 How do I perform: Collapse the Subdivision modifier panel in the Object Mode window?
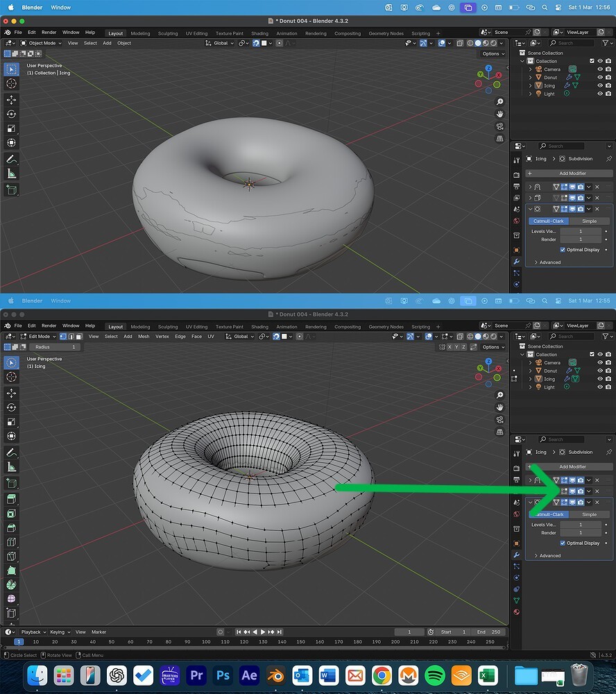[x=530, y=209]
